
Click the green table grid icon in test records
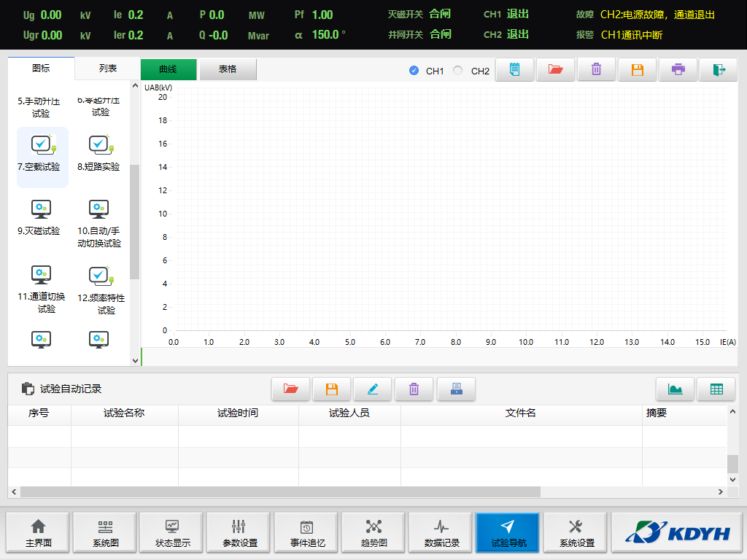(x=716, y=389)
